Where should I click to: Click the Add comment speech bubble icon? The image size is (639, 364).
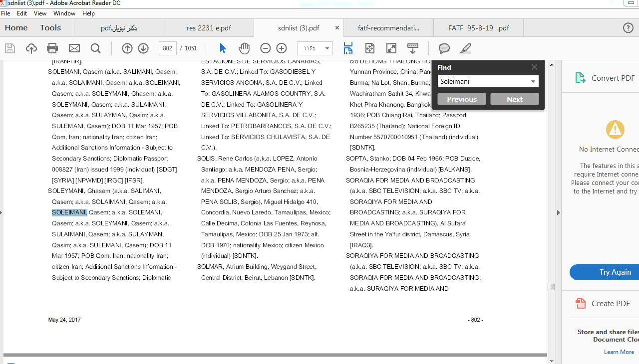[444, 48]
